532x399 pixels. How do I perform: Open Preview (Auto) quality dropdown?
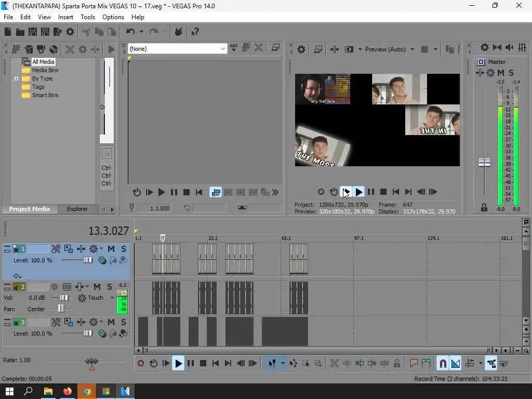[412, 49]
